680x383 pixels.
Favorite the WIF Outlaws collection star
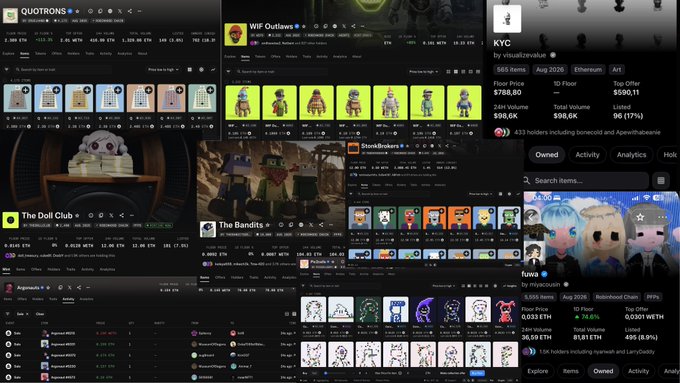point(304,26)
